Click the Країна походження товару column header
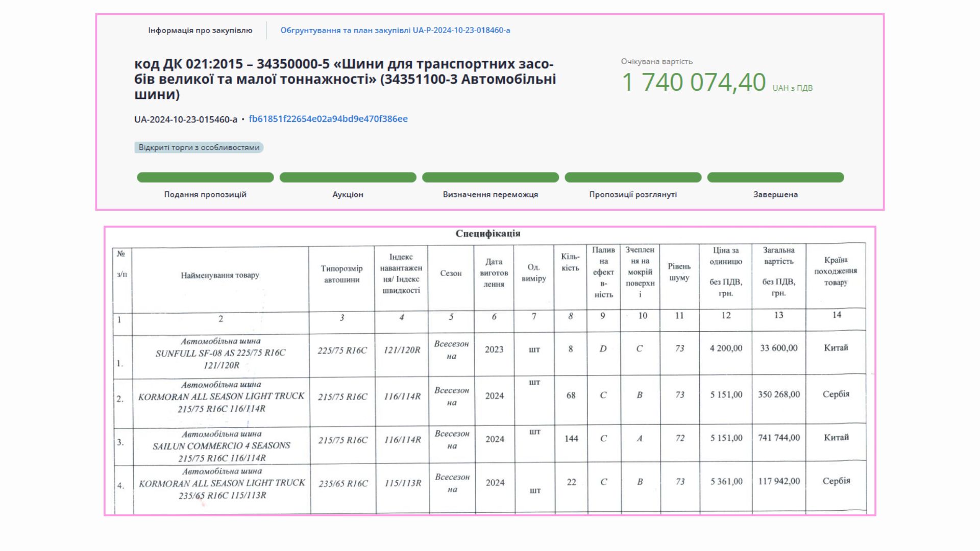 (x=836, y=271)
